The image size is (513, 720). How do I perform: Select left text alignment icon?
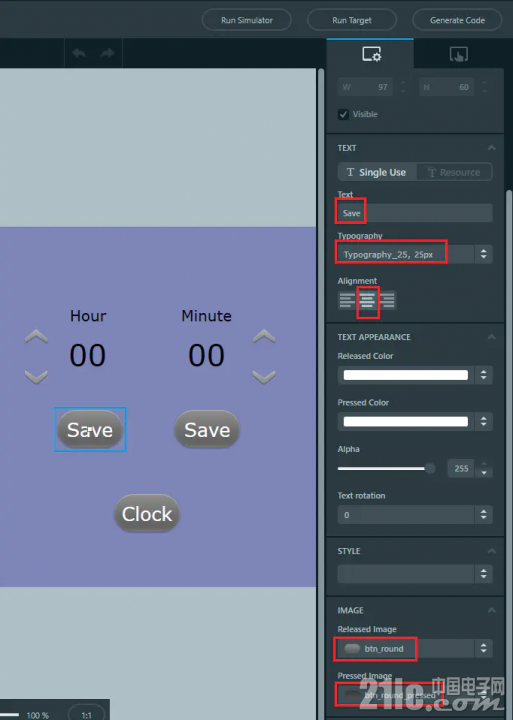[347, 300]
